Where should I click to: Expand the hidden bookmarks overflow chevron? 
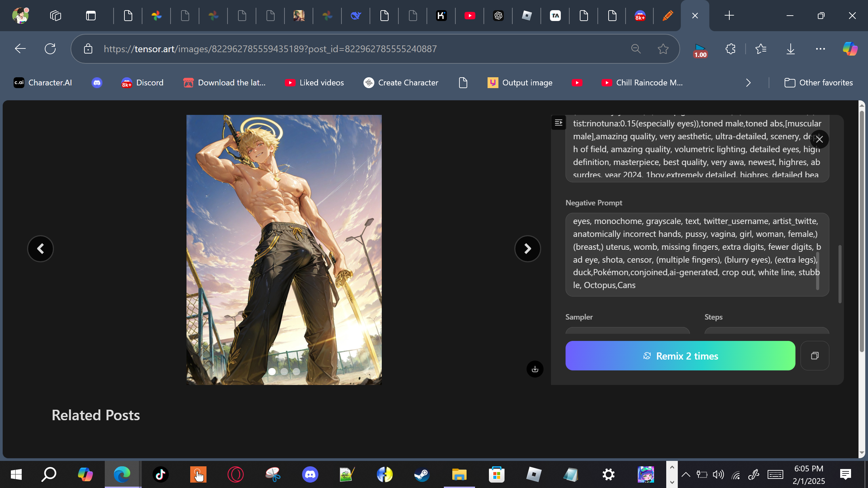click(748, 83)
